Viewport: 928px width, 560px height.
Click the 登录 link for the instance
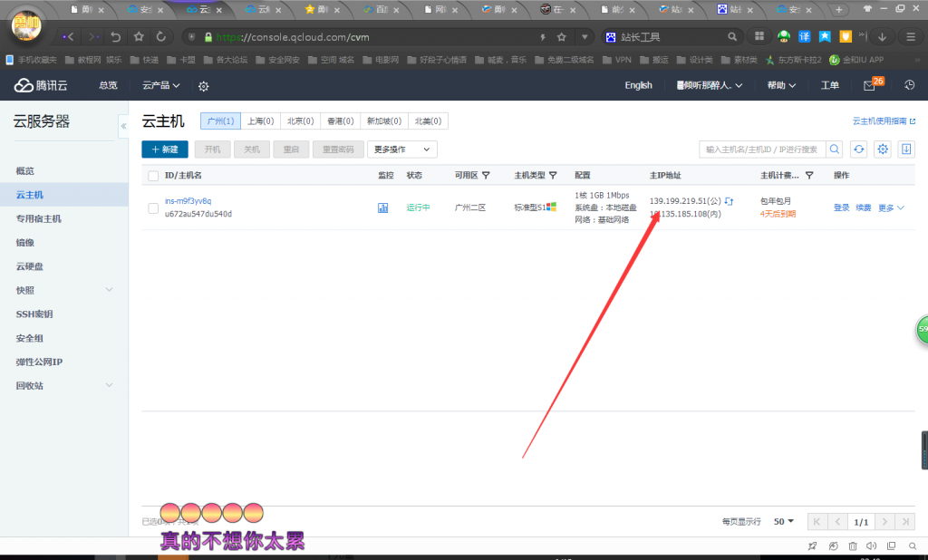click(841, 208)
